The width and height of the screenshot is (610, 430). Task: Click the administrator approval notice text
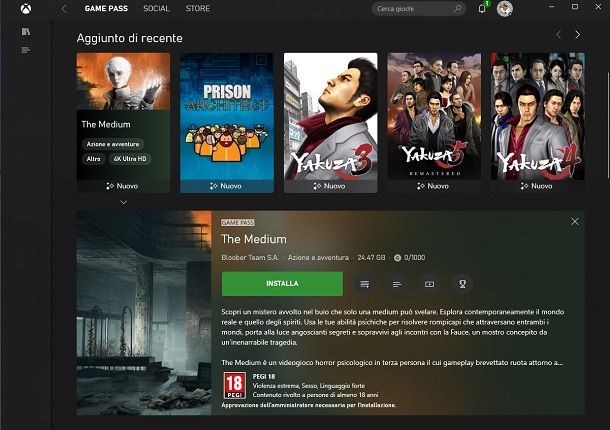coord(309,405)
